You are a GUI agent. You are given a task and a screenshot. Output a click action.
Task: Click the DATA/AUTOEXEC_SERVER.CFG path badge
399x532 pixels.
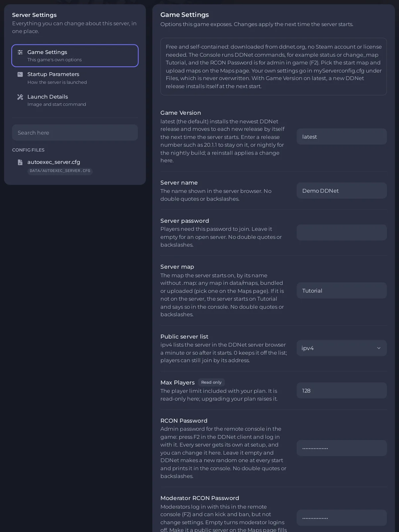click(60, 171)
